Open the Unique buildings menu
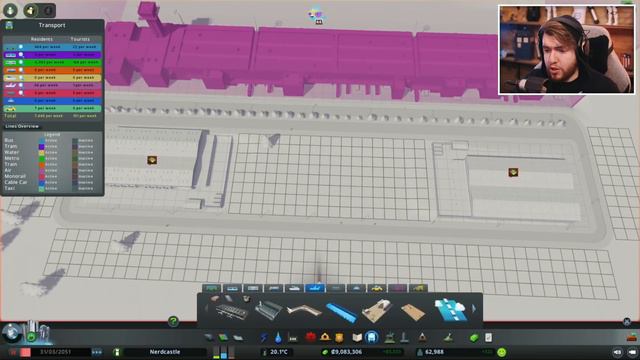 [x=404, y=338]
